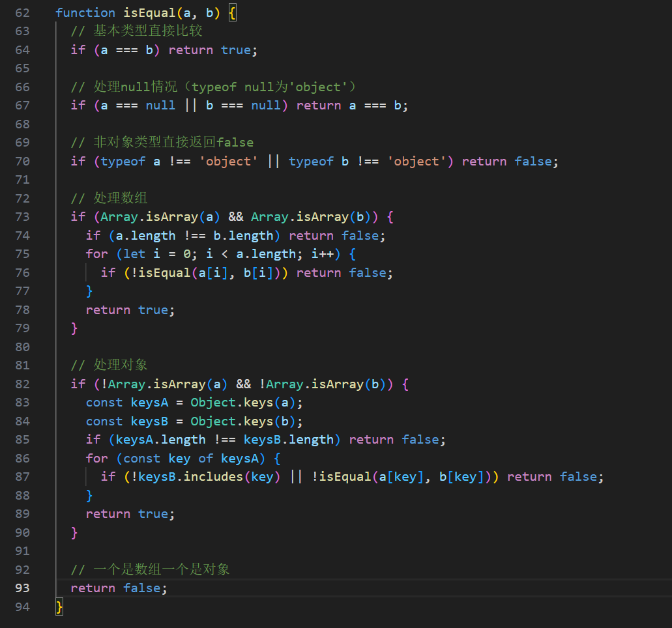Click the closing brace on line 79
The width and height of the screenshot is (672, 628).
74,328
